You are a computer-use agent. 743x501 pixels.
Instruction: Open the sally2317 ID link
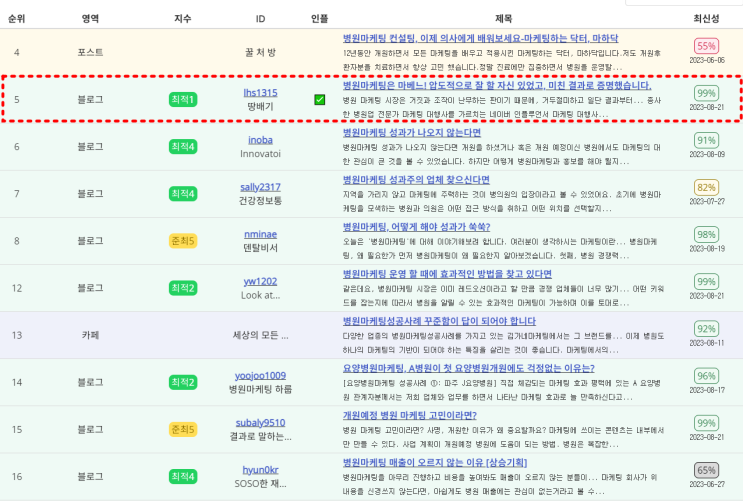260,187
